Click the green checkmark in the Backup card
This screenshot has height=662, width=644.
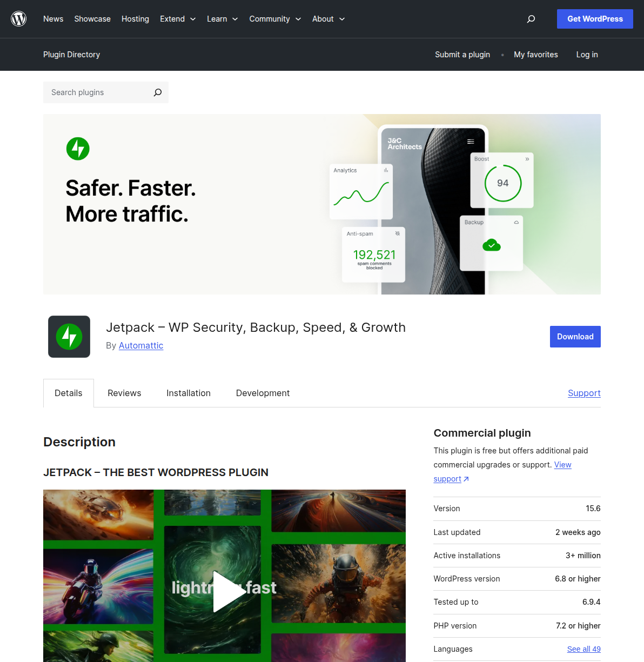(x=491, y=245)
